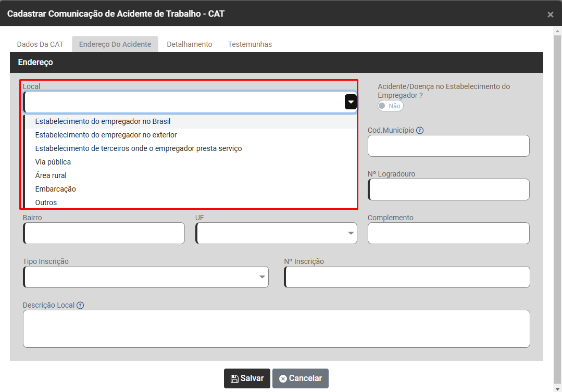The width and height of the screenshot is (562, 392).
Task: Select Estabelecimento do empregador no exterior
Action: pyautogui.click(x=191, y=135)
